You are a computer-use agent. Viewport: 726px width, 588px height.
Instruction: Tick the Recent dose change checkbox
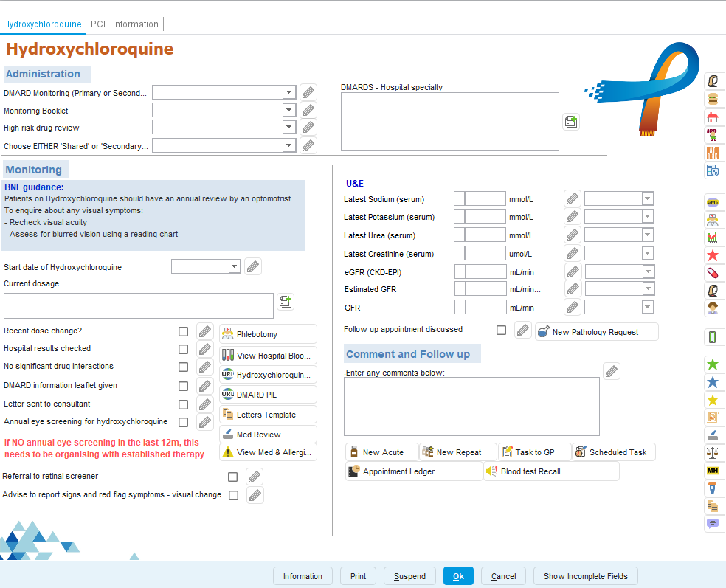click(x=183, y=331)
